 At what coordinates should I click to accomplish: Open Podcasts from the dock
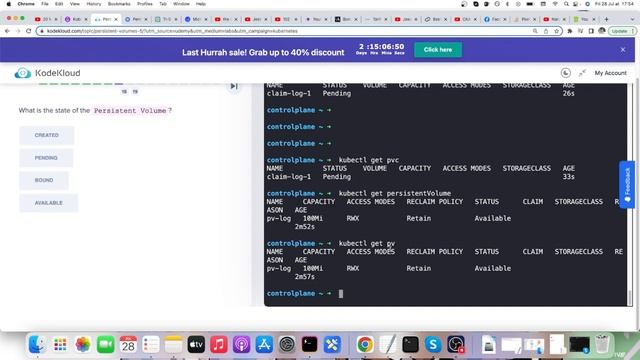tap(242, 344)
